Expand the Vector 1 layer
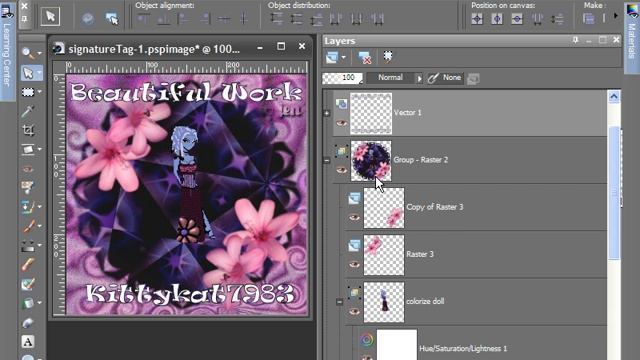 pos(327,113)
